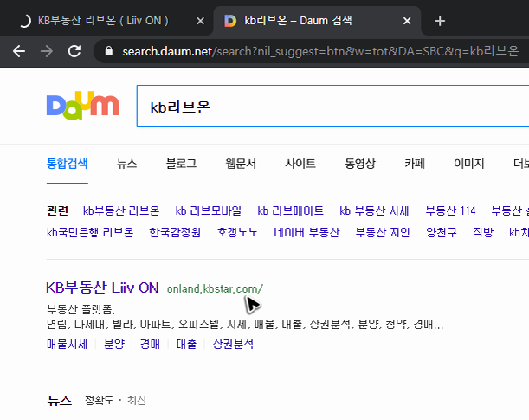This screenshot has height=420, width=529.
Task: Click related search kb부동산 리브온
Action: (121, 210)
